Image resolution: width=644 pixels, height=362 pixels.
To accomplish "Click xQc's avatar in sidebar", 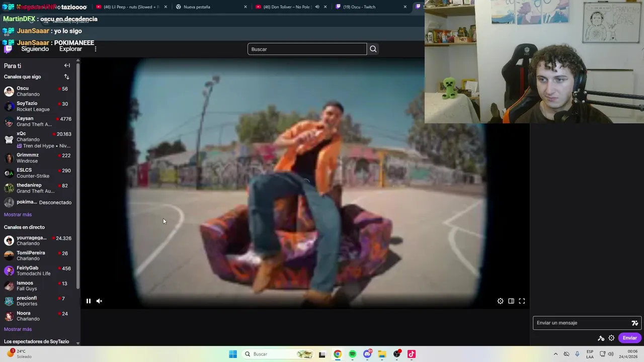I will pyautogui.click(x=9, y=139).
